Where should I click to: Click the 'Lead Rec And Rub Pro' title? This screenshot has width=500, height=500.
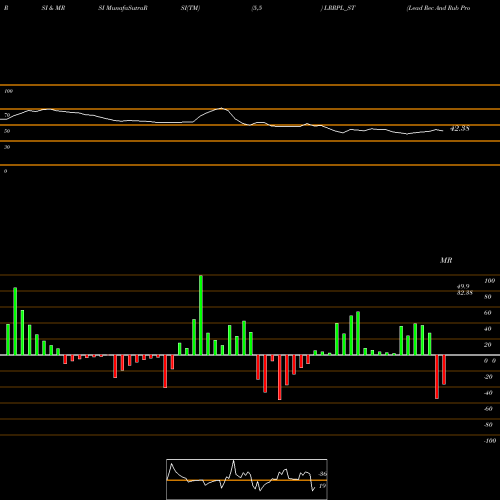click(x=438, y=8)
